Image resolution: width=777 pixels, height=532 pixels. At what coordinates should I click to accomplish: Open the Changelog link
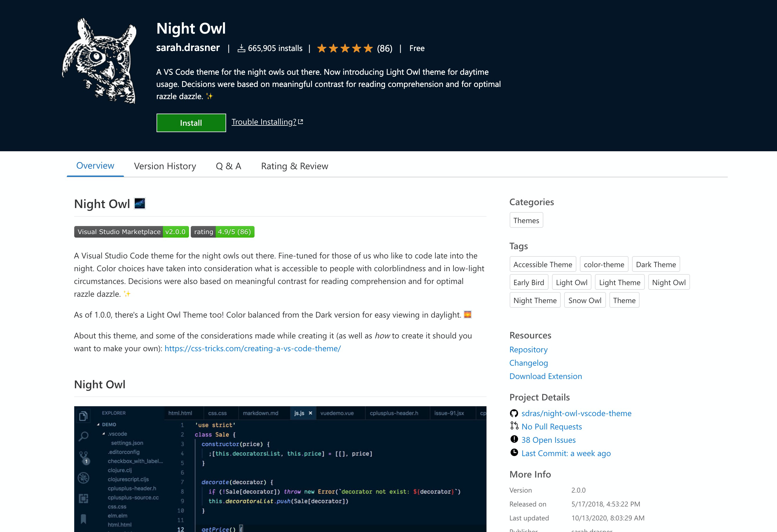tap(529, 363)
